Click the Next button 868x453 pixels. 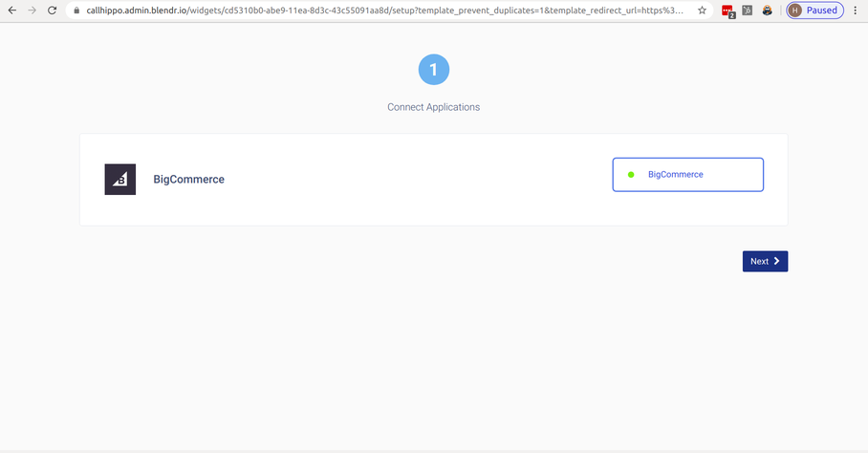click(x=765, y=261)
